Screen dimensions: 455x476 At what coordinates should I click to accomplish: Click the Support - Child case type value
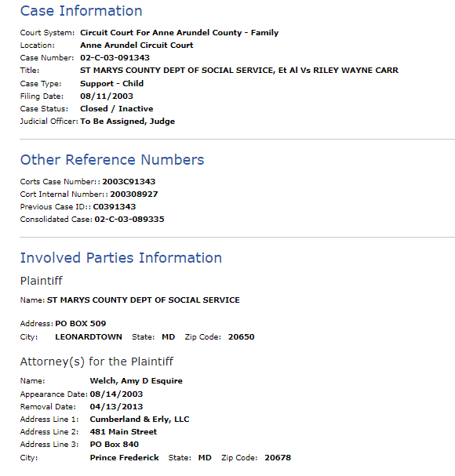click(111, 83)
